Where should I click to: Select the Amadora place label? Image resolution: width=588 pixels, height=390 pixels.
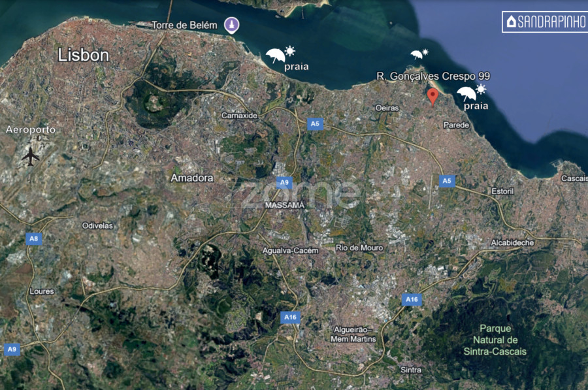click(192, 178)
